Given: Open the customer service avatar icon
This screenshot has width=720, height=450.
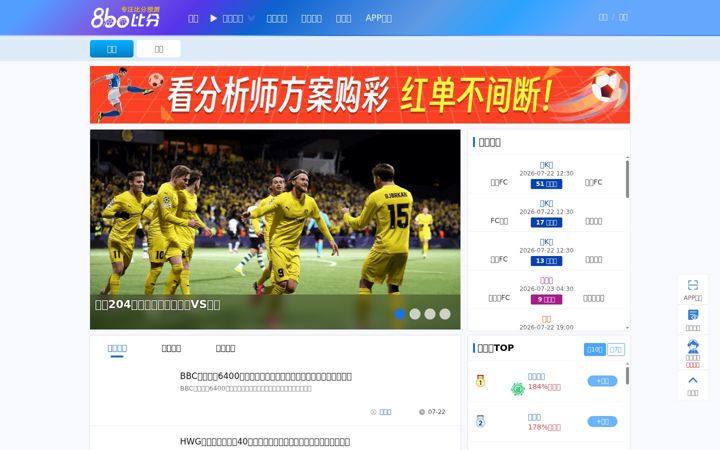Looking at the screenshot, I should click(693, 346).
